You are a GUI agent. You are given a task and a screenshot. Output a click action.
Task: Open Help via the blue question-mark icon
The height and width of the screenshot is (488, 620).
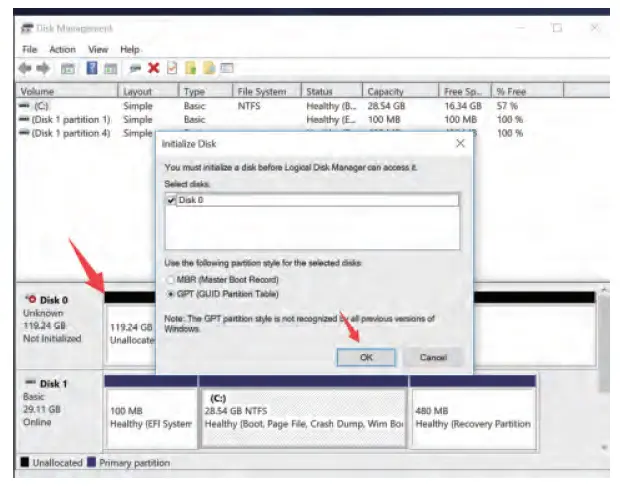[92, 68]
